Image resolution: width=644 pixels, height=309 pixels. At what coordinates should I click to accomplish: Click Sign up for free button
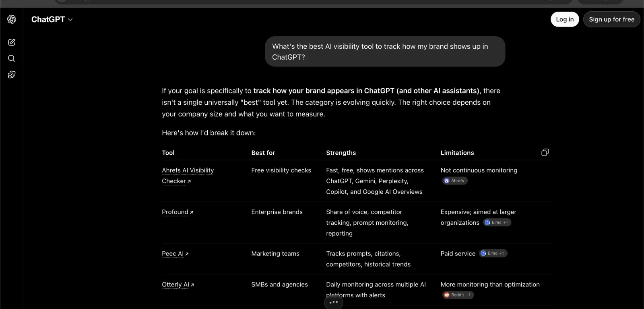[611, 19]
